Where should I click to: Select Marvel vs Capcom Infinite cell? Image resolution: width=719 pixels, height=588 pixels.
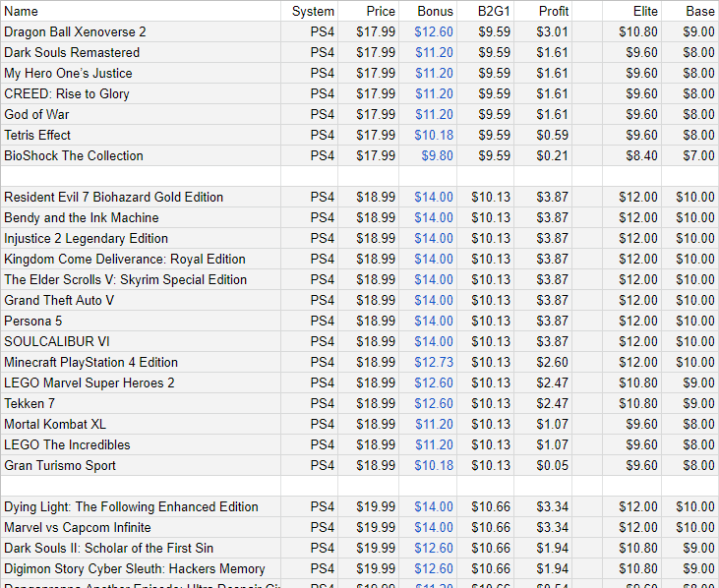pyautogui.click(x=141, y=527)
